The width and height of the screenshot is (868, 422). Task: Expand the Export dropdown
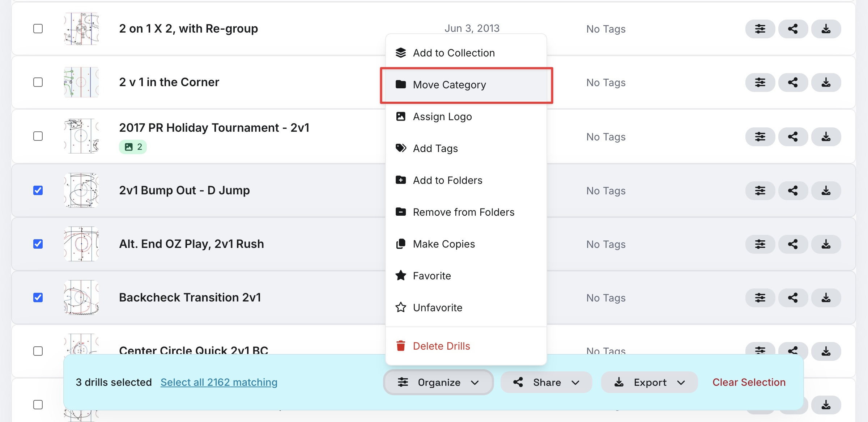coord(649,382)
